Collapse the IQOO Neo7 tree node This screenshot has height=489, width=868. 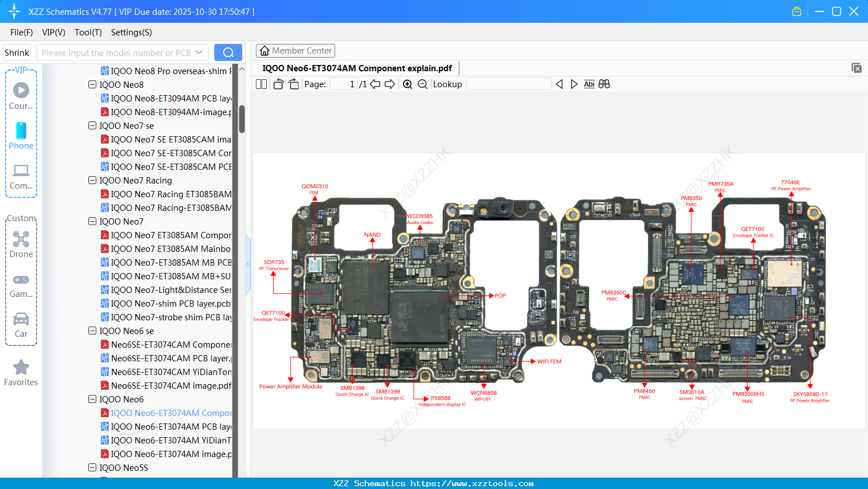point(92,221)
